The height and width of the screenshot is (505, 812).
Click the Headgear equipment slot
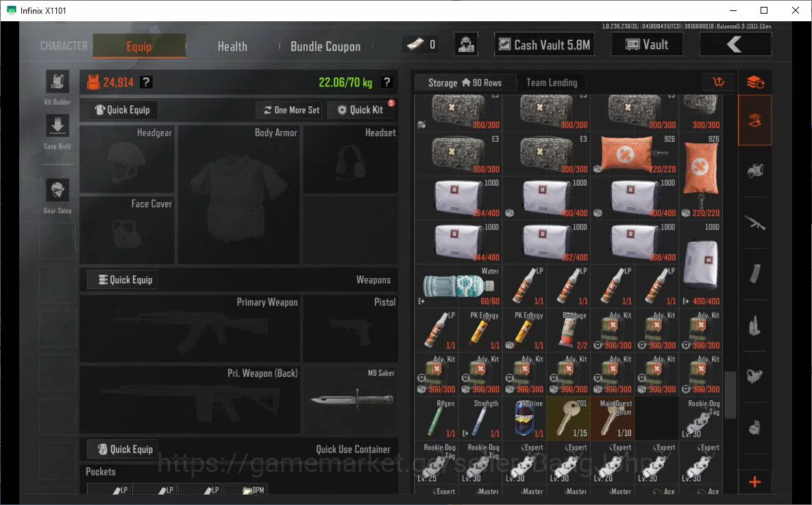tap(127, 159)
